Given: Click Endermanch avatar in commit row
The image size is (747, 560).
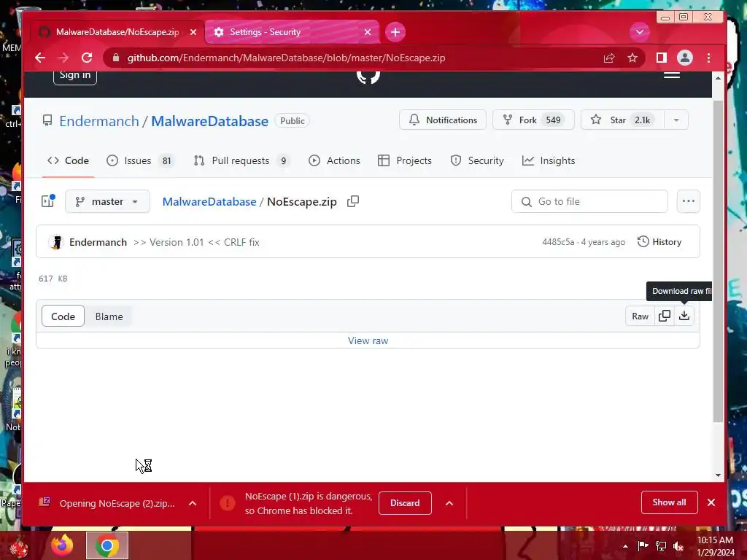Looking at the screenshot, I should coord(56,242).
